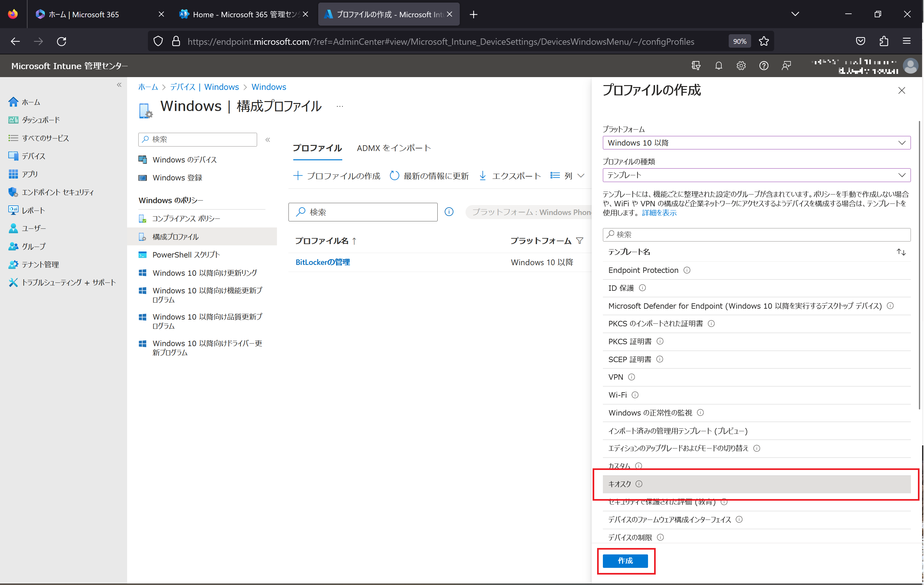The height and width of the screenshot is (588, 924).
Task: Click the browser address bar URL
Action: coord(441,41)
